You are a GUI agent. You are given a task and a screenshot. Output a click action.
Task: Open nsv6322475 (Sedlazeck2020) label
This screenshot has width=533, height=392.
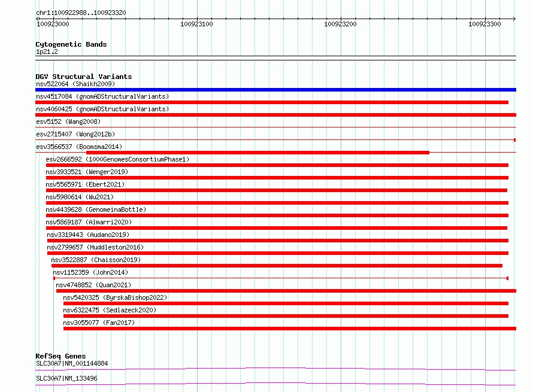tap(110, 310)
